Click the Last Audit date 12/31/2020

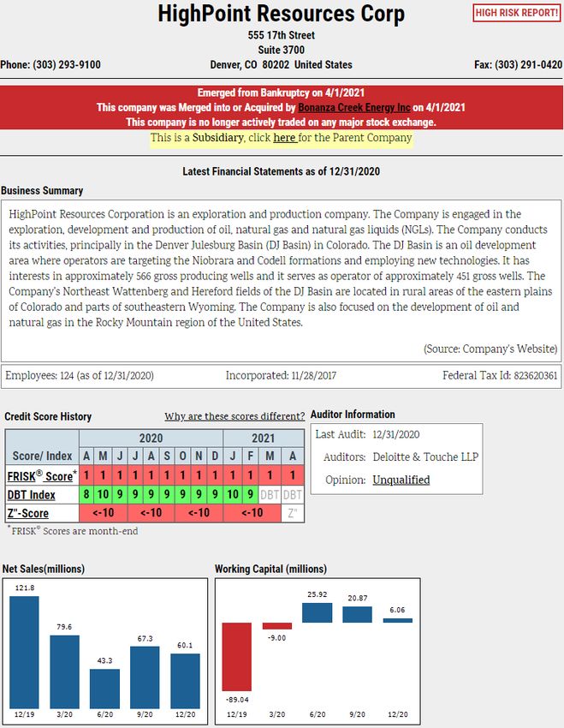pos(396,434)
